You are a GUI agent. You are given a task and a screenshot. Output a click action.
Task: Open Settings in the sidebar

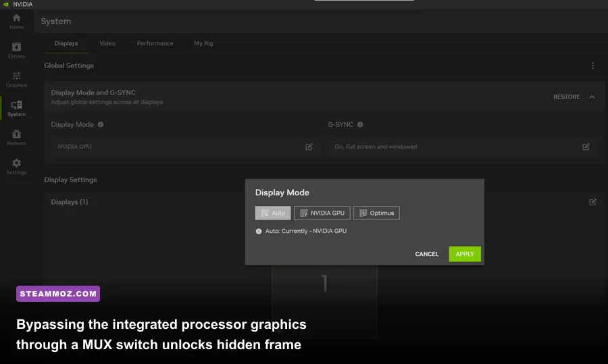(16, 167)
